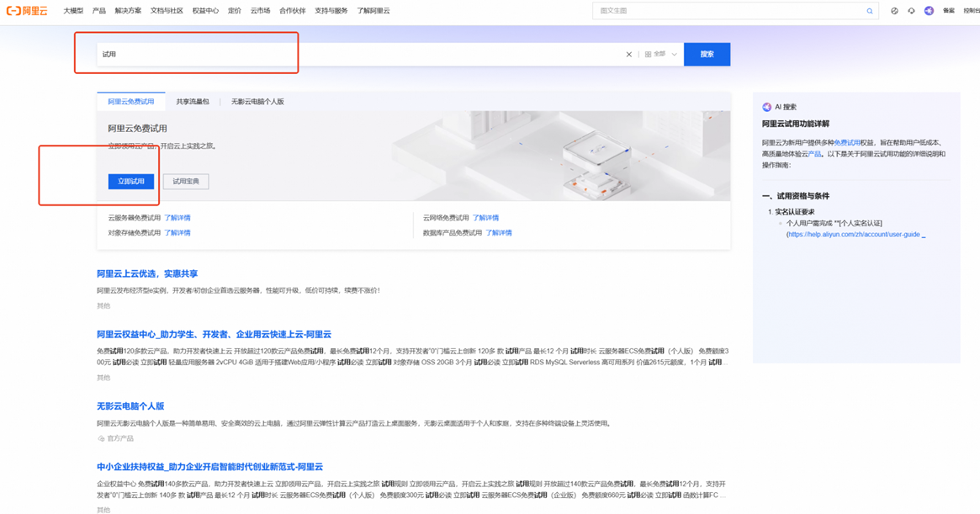Open the 文档与社区 menu
The width and height of the screenshot is (980, 514).
167,11
